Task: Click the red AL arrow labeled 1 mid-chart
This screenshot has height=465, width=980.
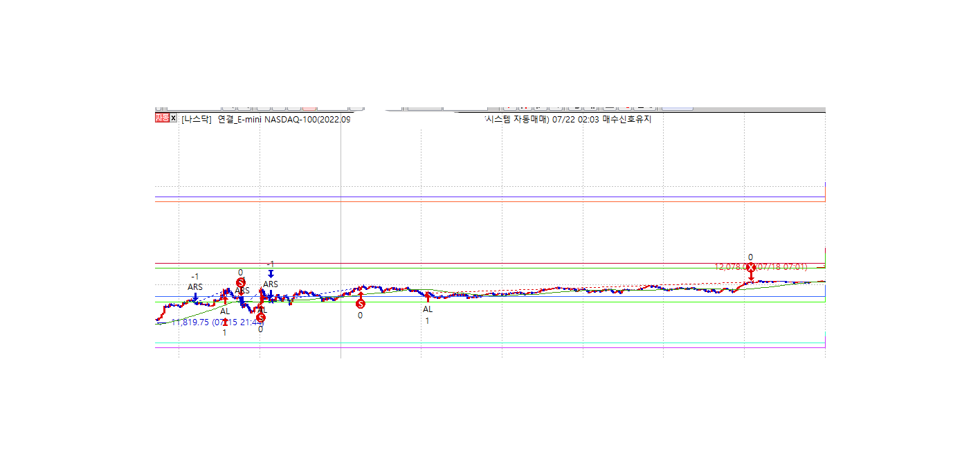Action: pyautogui.click(x=427, y=299)
